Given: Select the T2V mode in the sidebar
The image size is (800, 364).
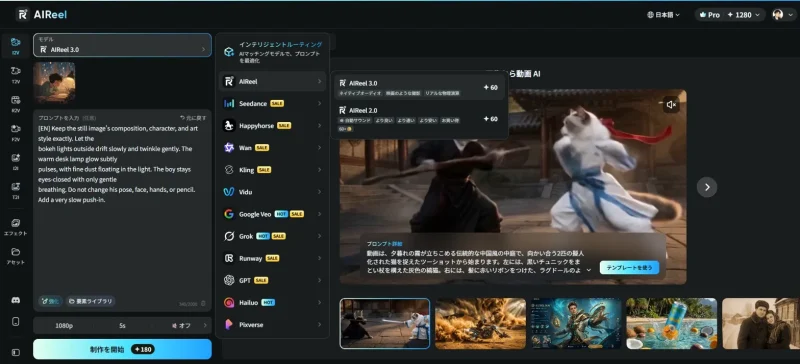Looking at the screenshot, I should coord(15,75).
